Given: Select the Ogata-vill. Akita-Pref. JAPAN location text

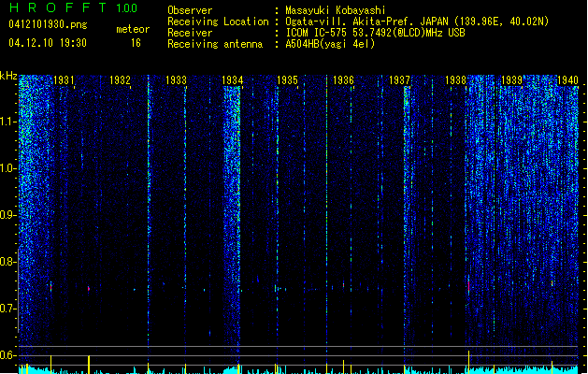Looking at the screenshot, I should pos(417,22).
